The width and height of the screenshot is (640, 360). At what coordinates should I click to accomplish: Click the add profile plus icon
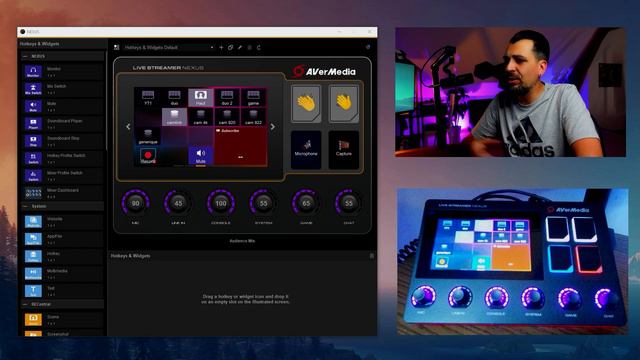point(221,47)
